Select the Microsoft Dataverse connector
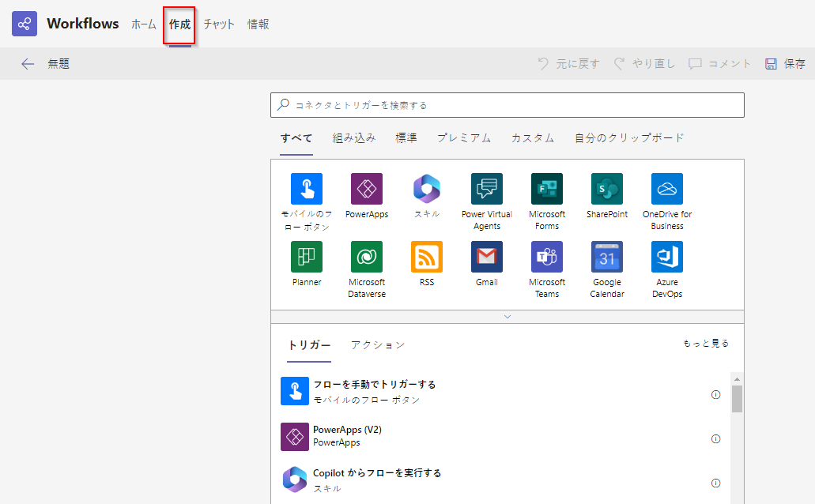 pos(366,257)
